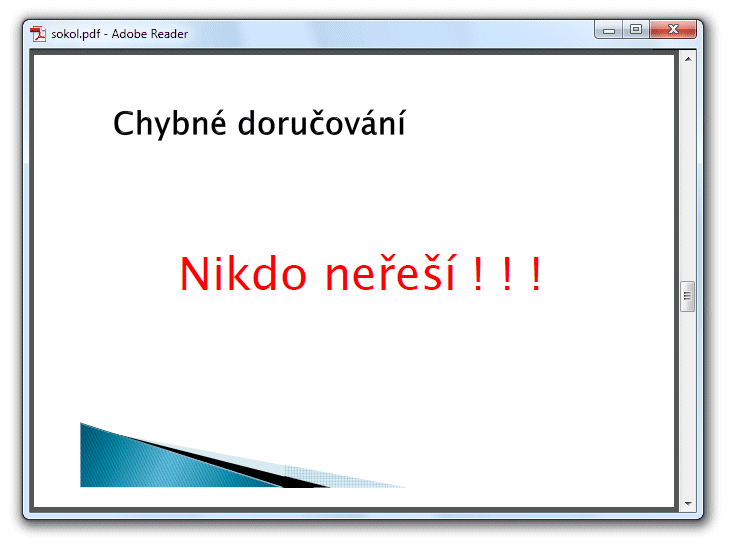Click the heading "Chybné doručování"

260,124
